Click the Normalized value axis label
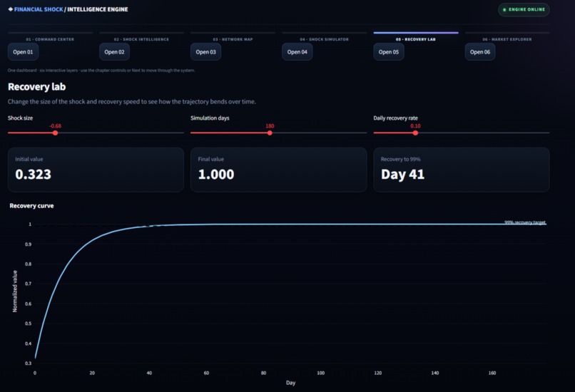Screen dimensions: 575x392 [x=15, y=292]
